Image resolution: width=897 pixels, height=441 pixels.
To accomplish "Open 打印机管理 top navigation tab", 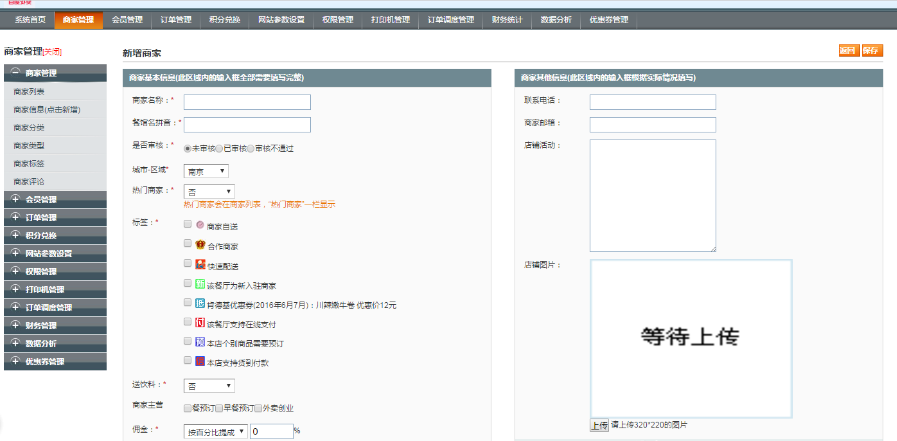I will pos(390,20).
